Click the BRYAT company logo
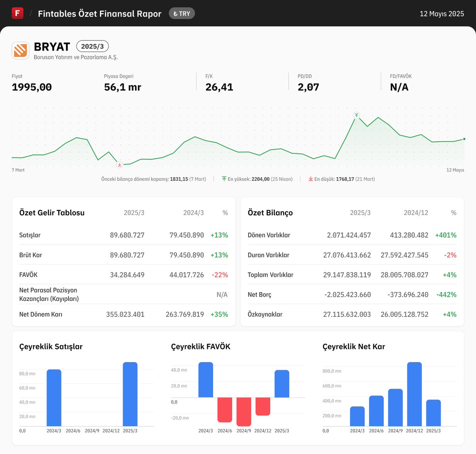476x454 pixels. [x=20, y=50]
